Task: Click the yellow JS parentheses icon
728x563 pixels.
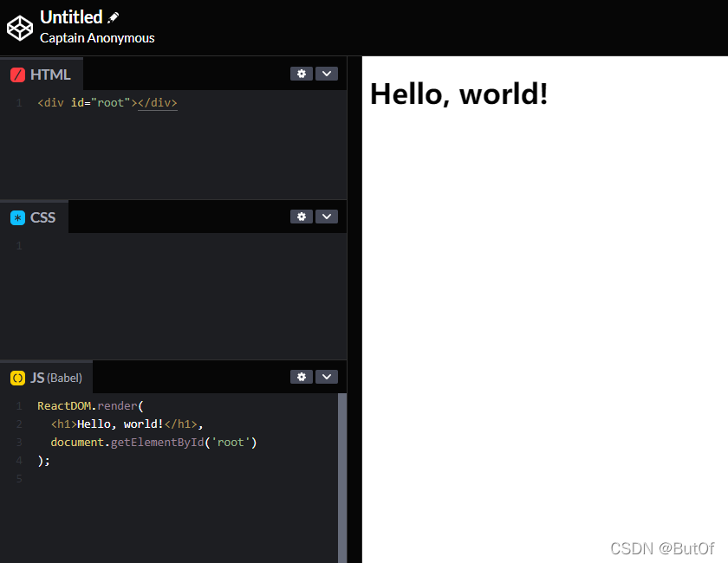Action: 17,378
